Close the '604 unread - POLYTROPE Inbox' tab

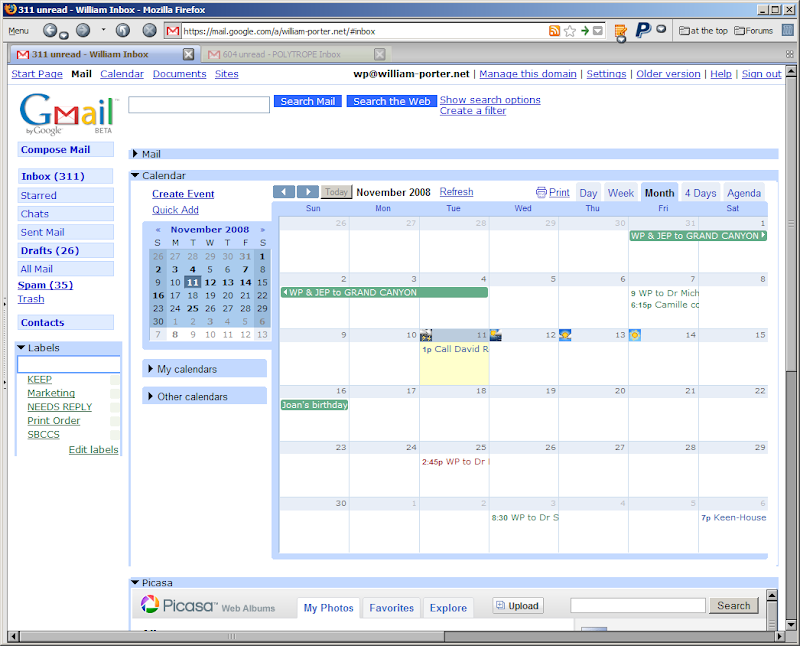pyautogui.click(x=380, y=54)
